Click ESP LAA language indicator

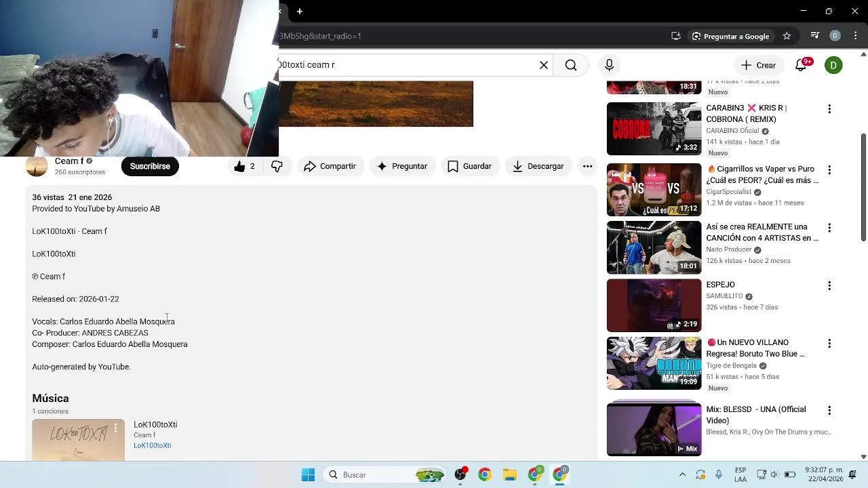(741, 475)
